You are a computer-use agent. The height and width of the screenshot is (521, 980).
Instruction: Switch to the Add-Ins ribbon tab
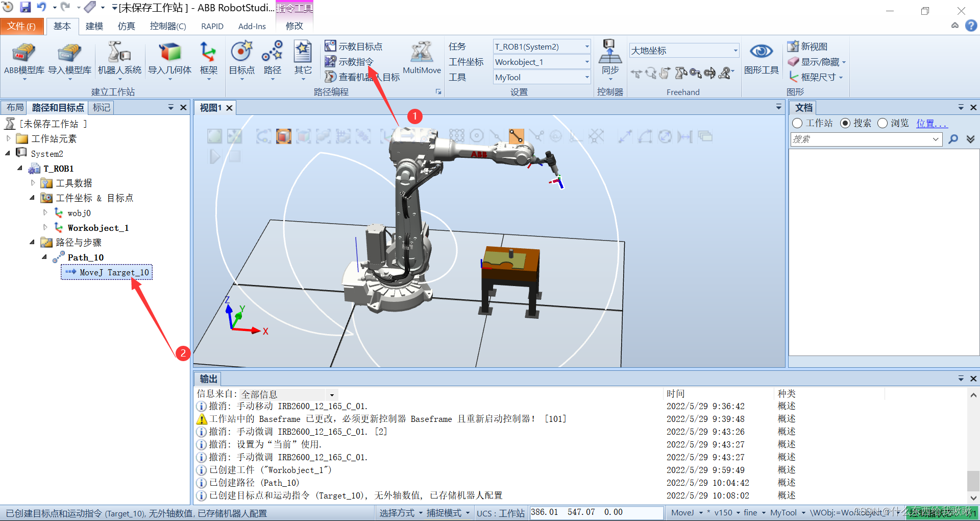pos(252,26)
